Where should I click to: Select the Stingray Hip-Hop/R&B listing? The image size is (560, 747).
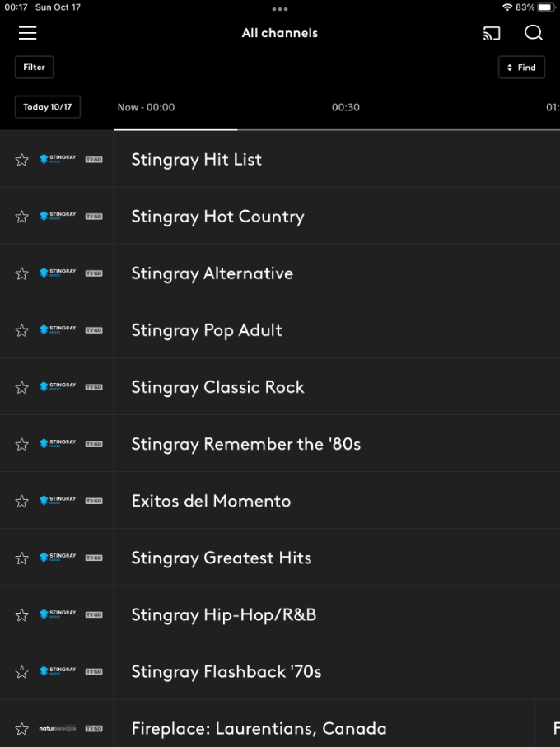[223, 614]
